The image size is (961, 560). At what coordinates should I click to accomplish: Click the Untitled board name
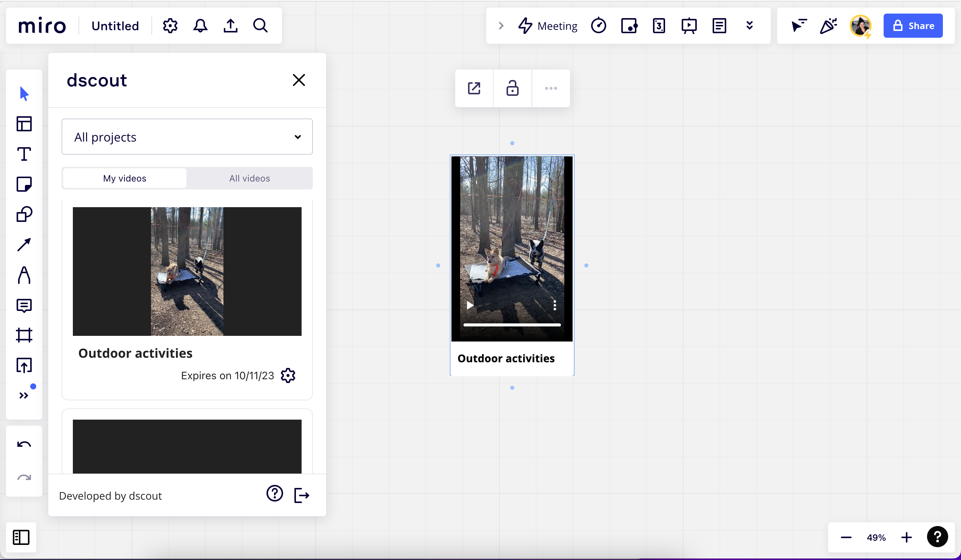coord(115,26)
